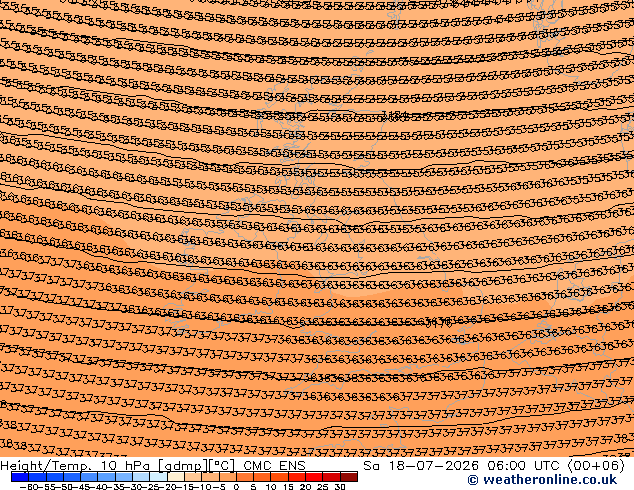The image size is (634, 490).
Task: Click the weatheronline.co.uk copyright link
Action: click(542, 480)
